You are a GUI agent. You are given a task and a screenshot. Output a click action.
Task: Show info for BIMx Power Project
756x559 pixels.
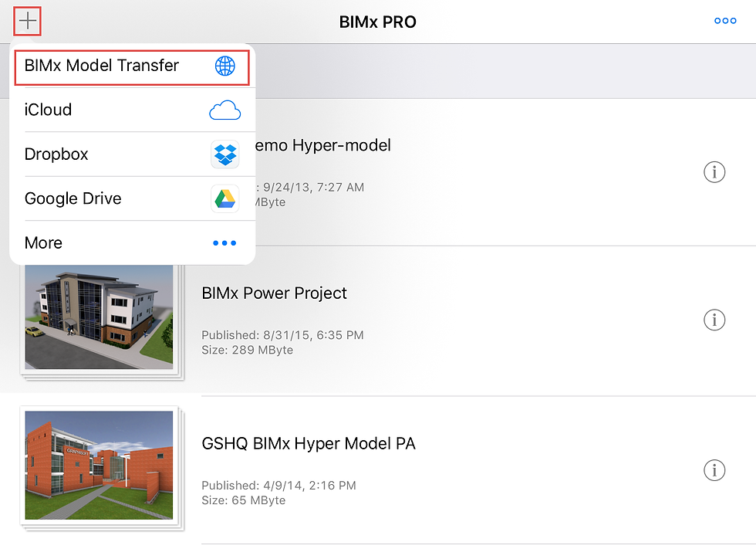[x=714, y=320]
